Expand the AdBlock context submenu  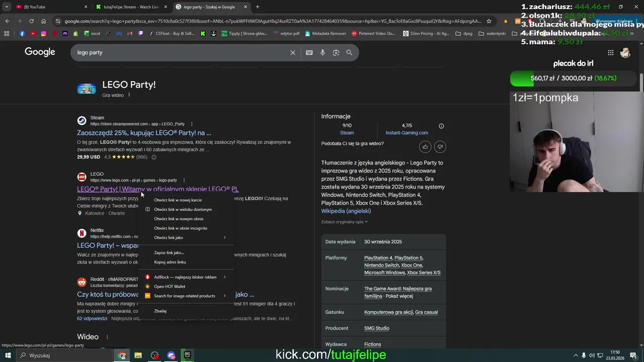click(x=186, y=277)
